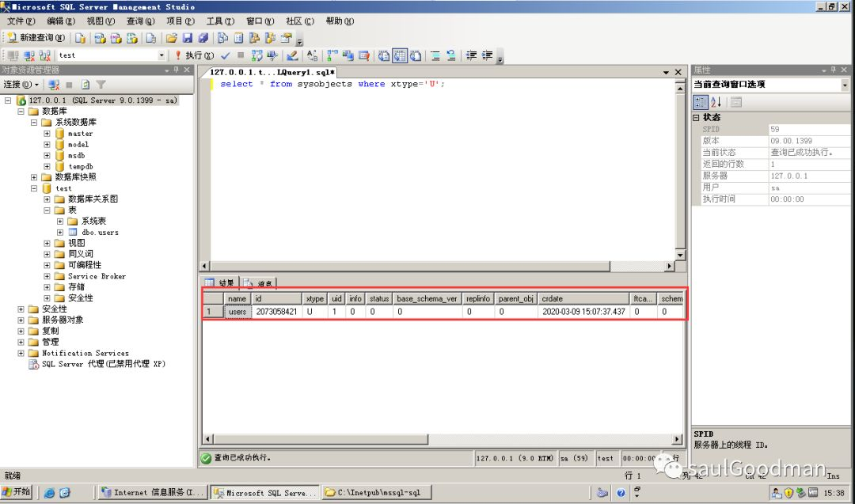This screenshot has width=855, height=504.
Task: Switch to the 消息 messages tab
Action: 259,282
